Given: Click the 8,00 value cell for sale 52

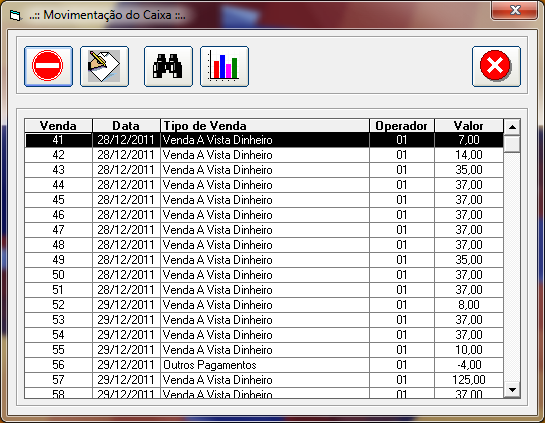Looking at the screenshot, I should click(469, 304).
